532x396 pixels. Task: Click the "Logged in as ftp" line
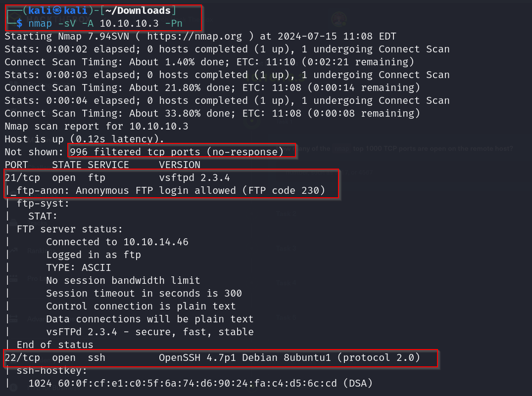pos(93,255)
